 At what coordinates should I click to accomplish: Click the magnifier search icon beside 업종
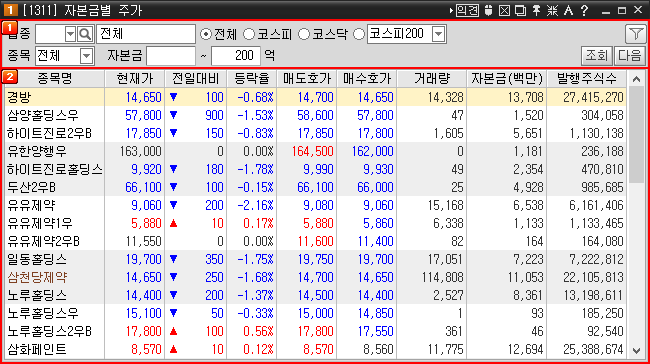(85, 34)
